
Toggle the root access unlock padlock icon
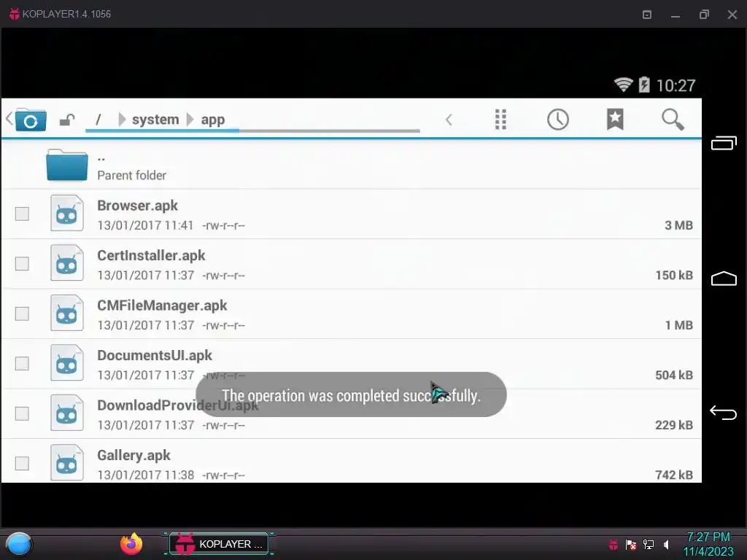point(67,120)
